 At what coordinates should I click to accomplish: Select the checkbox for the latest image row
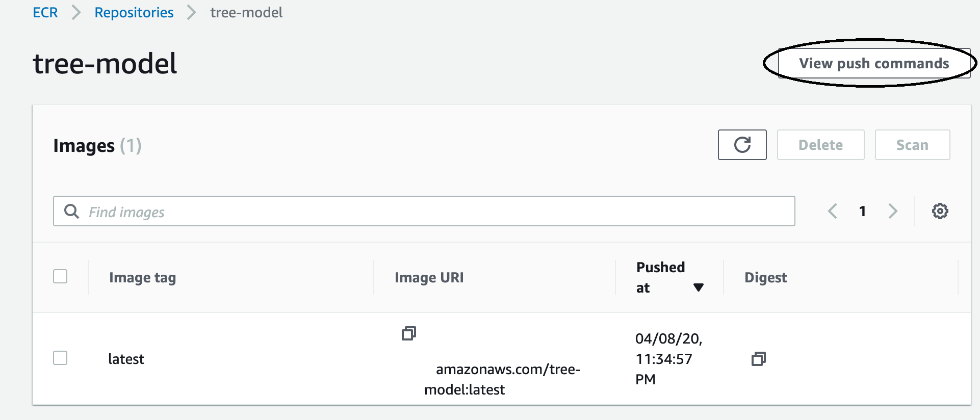(x=60, y=358)
